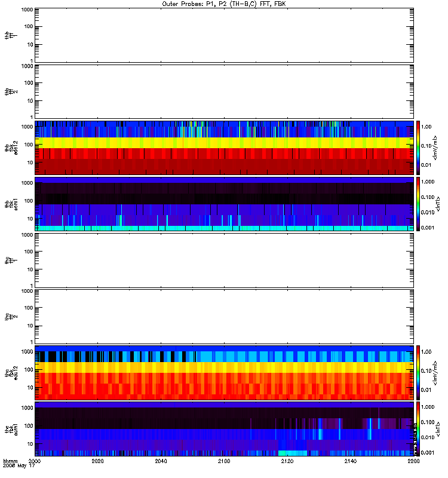Click the 'thc fbk edc12' y-axis title
448x478 pixels.
click(11, 372)
